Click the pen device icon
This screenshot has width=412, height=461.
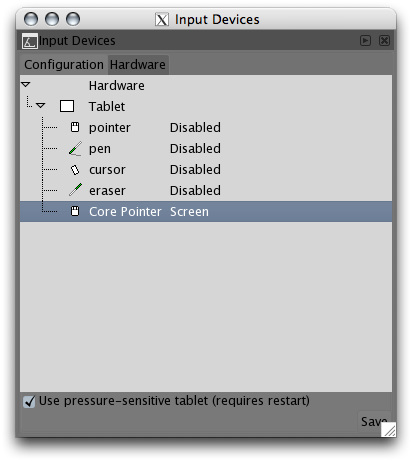point(75,148)
